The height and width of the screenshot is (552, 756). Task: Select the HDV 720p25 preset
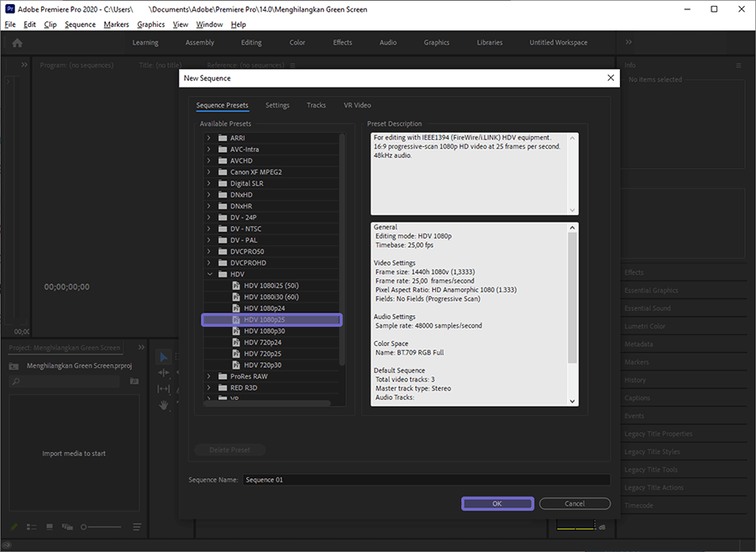click(x=271, y=354)
